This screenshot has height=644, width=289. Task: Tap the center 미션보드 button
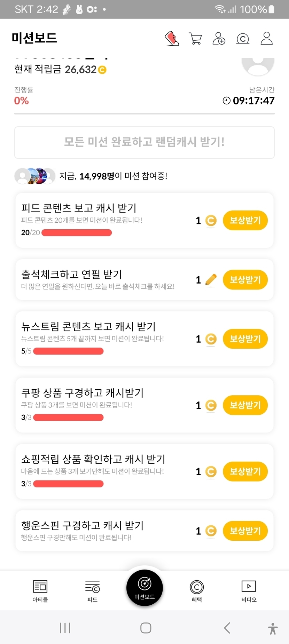click(144, 588)
